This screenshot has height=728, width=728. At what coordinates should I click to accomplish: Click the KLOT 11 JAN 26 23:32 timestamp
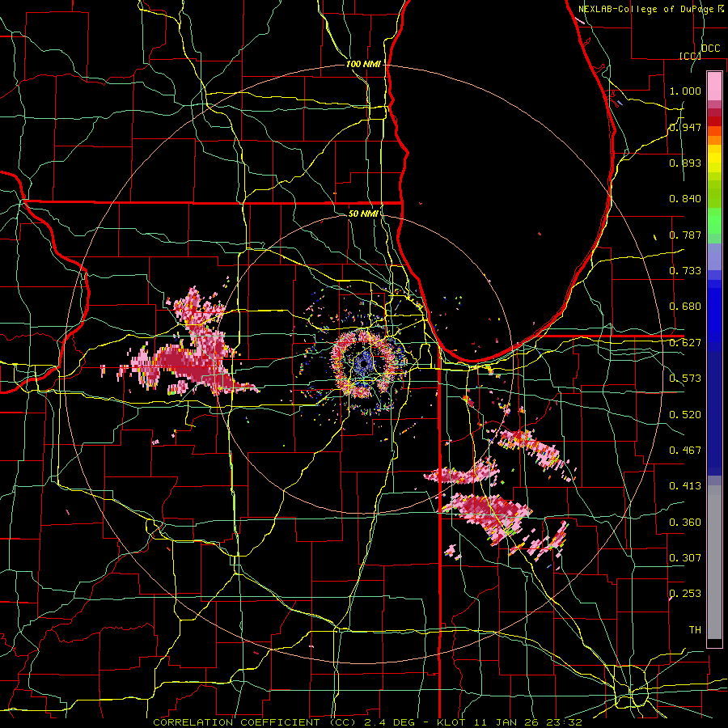[510, 722]
